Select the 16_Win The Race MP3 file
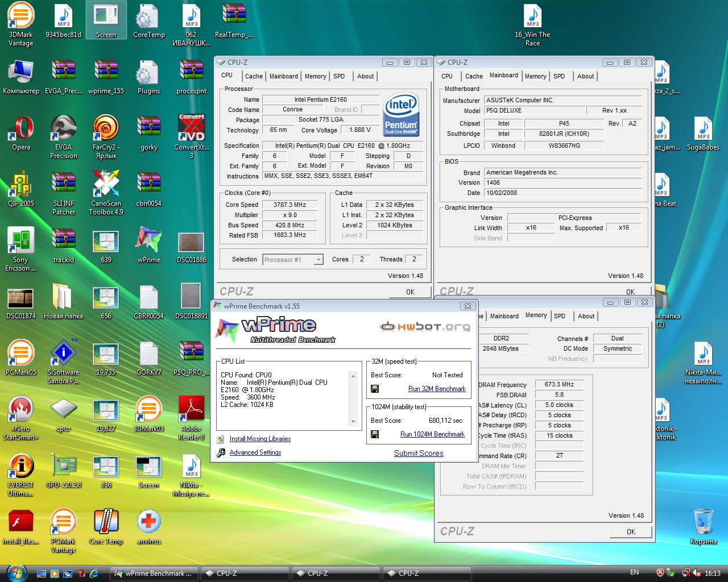The image size is (728, 582). [532, 26]
